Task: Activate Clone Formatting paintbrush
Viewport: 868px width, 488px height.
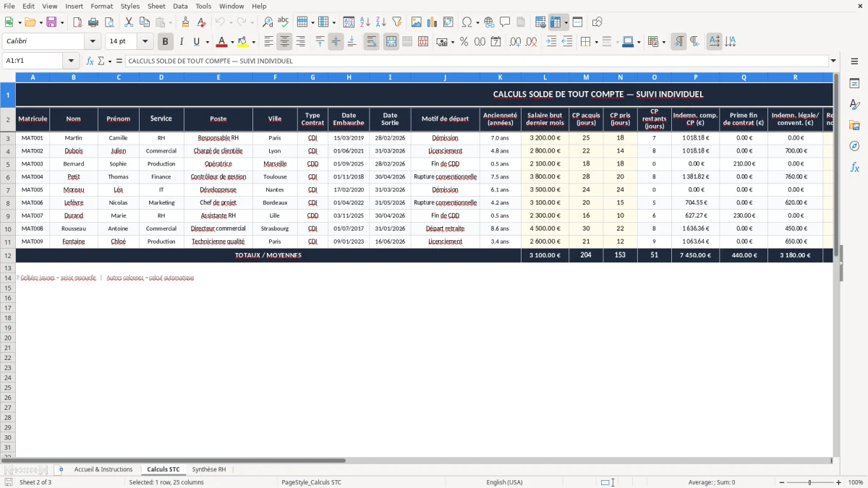Action: 186,22
